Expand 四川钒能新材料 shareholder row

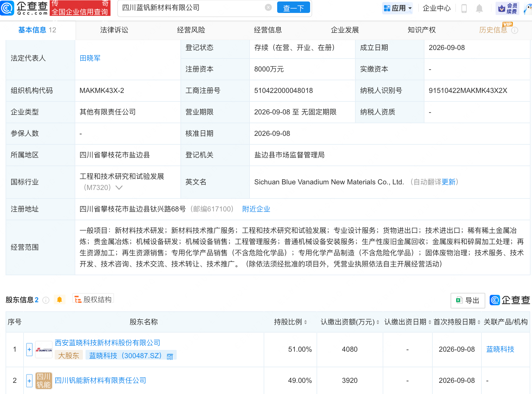(x=29, y=381)
